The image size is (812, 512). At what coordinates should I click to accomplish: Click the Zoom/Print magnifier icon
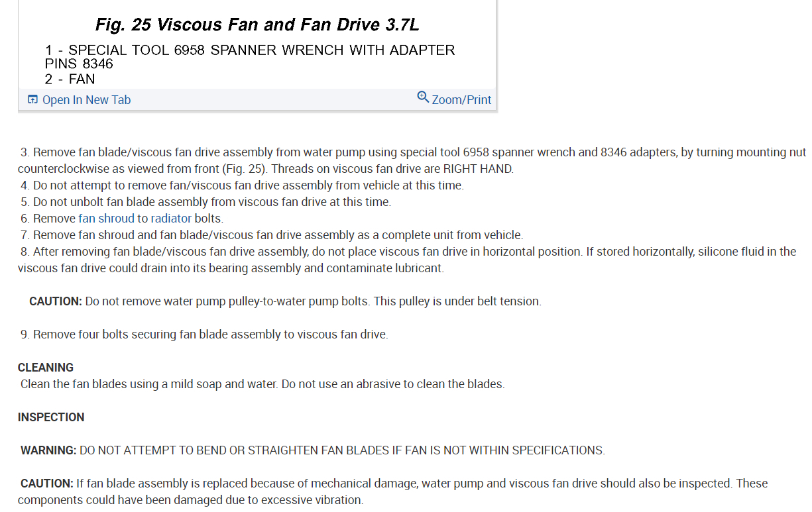(423, 98)
